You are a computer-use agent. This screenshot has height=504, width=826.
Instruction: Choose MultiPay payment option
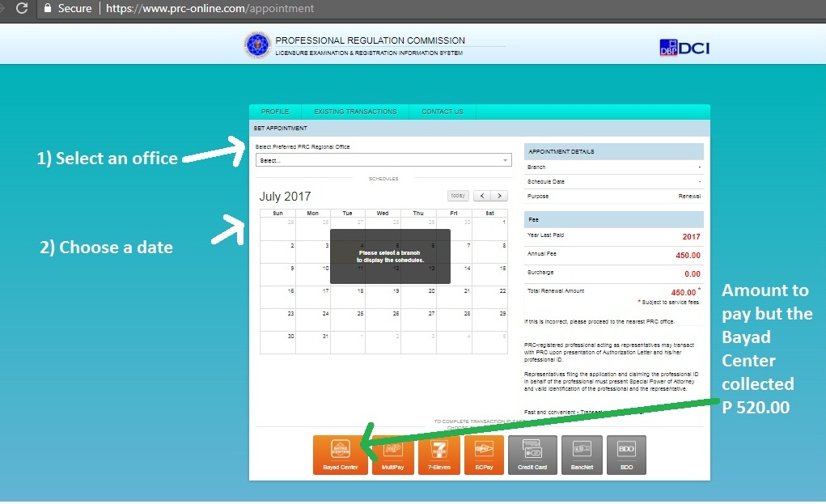tap(392, 455)
